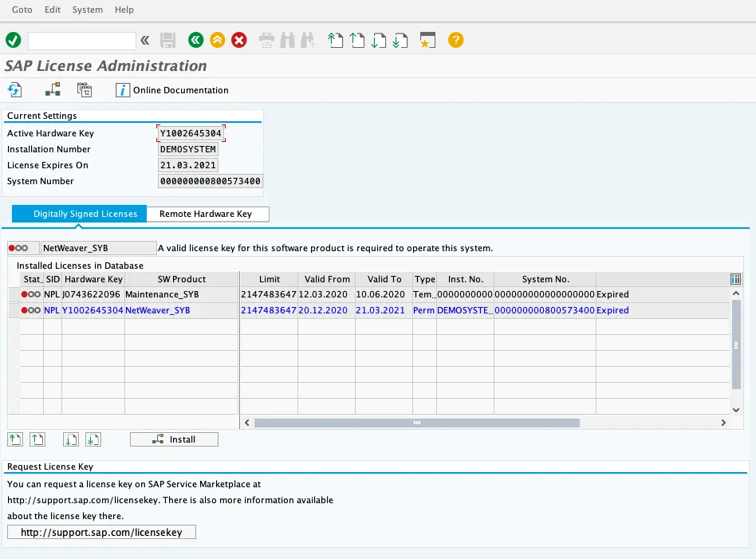Click the red Cancel icon
The image size is (756, 559).
pyautogui.click(x=238, y=40)
